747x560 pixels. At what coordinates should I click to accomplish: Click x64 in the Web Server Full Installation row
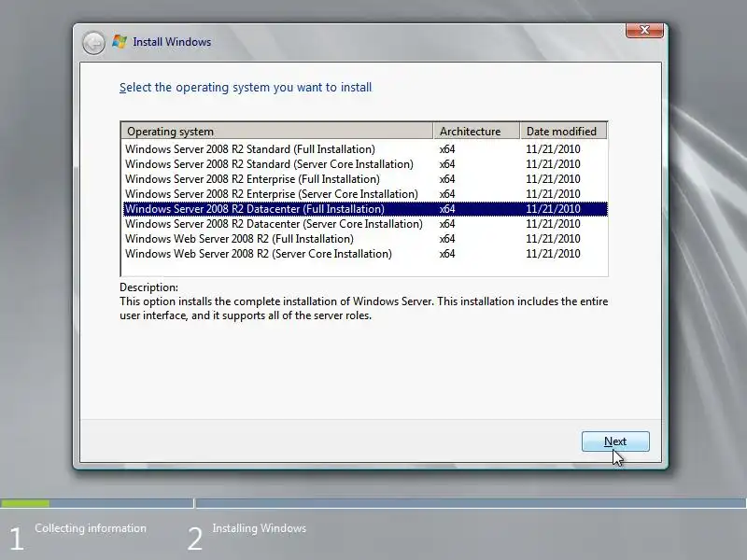tap(447, 239)
